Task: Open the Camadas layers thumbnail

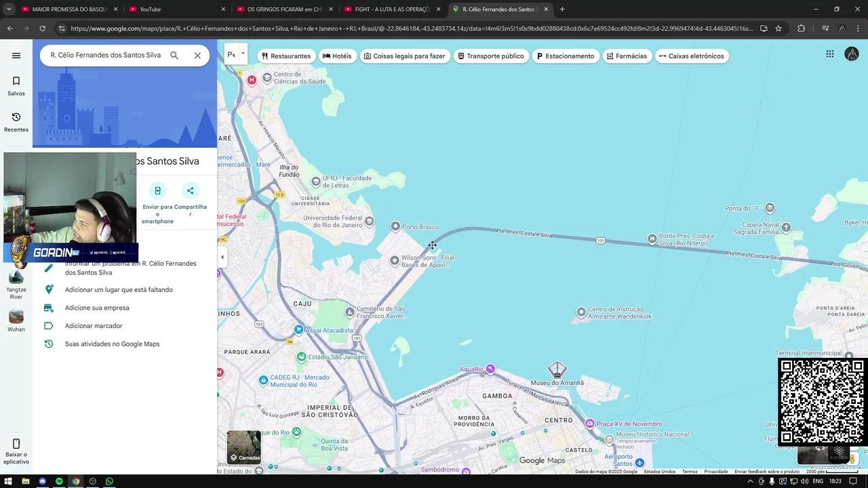Action: [x=244, y=447]
